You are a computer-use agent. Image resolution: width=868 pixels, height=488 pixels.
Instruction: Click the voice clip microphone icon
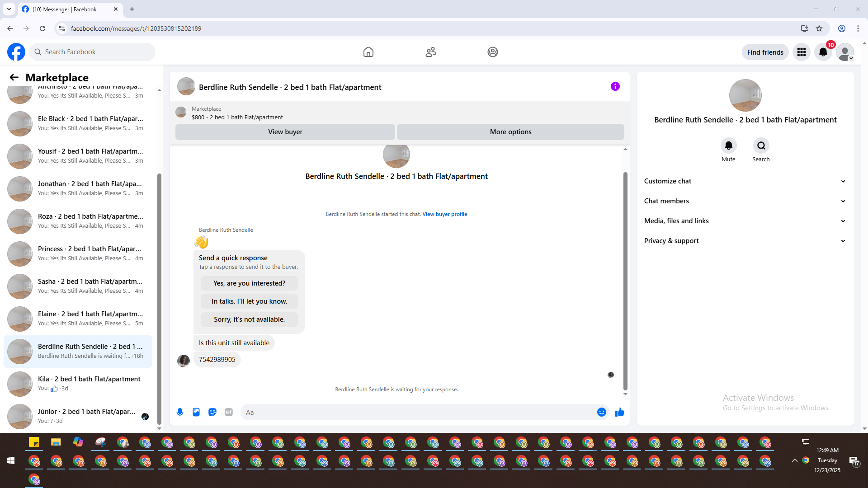point(180,412)
